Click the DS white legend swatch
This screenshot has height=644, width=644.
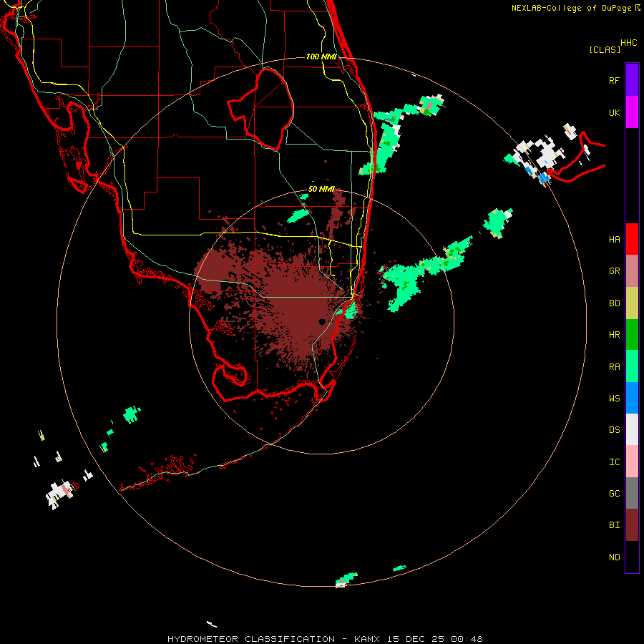632,429
